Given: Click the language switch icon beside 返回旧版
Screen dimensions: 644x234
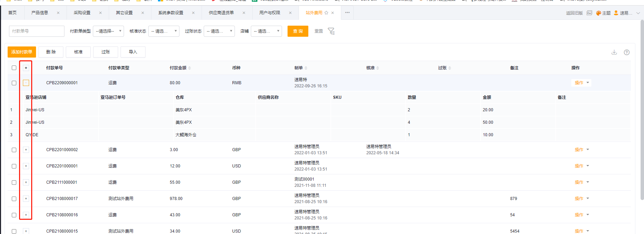Looking at the screenshot, I should [589, 13].
